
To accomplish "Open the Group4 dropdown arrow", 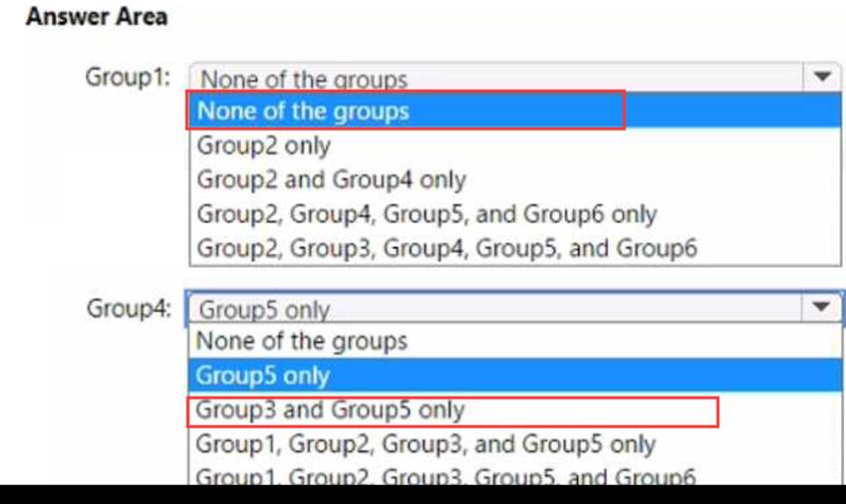I will [821, 308].
